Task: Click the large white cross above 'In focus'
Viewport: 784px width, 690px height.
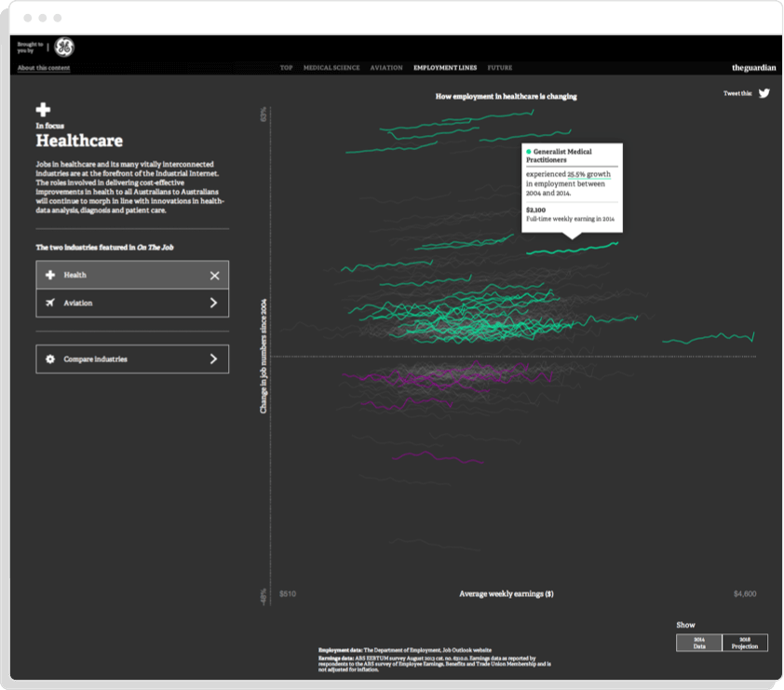Action: (x=43, y=110)
